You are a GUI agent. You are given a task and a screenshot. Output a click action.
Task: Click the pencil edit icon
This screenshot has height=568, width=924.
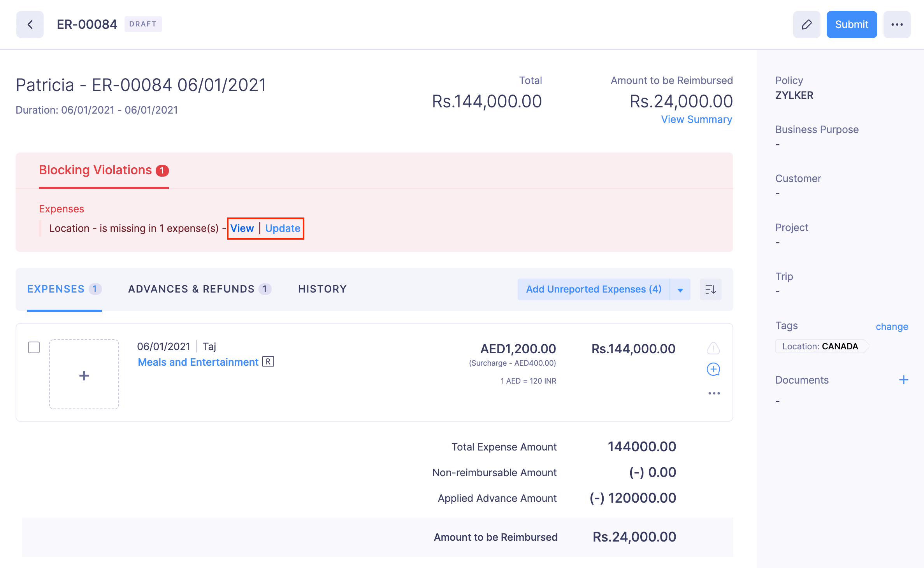click(806, 25)
